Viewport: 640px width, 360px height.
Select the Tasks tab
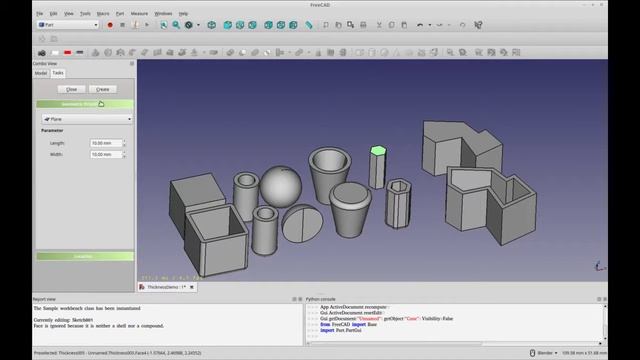point(58,73)
